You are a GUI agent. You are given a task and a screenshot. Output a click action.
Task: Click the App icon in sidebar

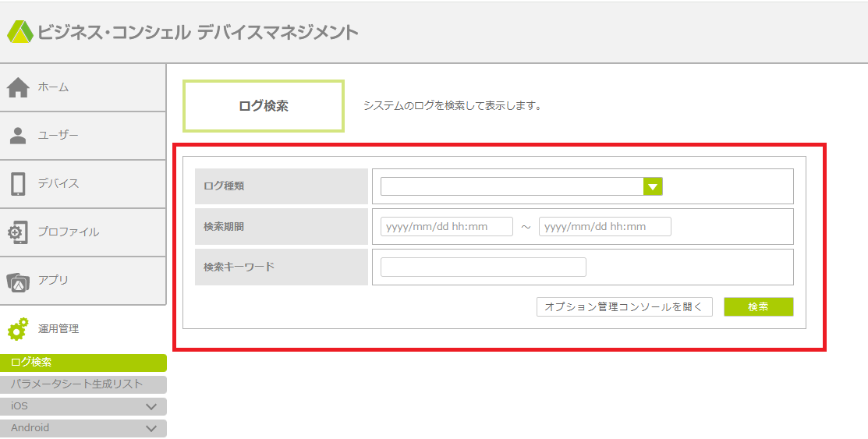click(18, 281)
